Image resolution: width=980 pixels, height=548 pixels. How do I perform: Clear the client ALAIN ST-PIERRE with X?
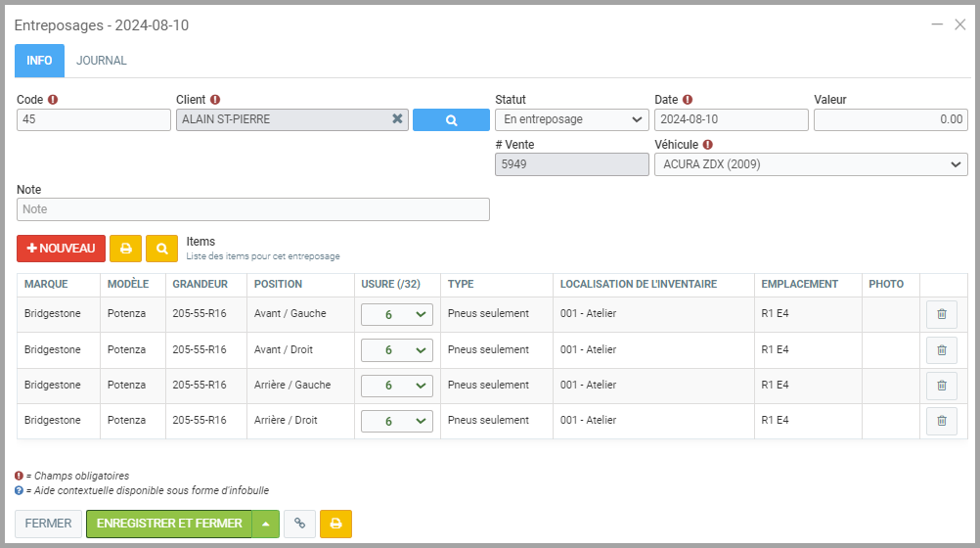click(x=397, y=119)
